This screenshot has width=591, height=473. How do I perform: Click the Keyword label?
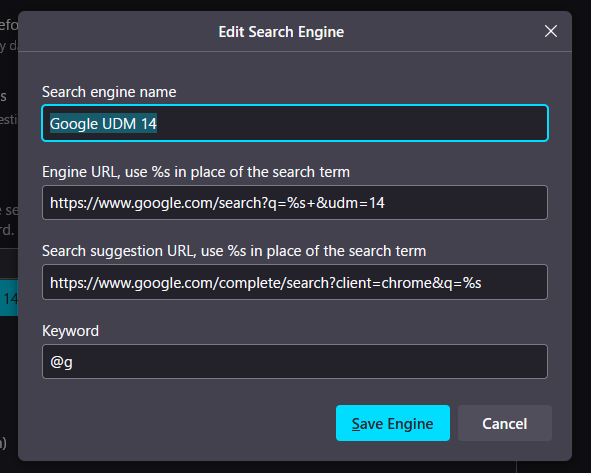coord(70,331)
